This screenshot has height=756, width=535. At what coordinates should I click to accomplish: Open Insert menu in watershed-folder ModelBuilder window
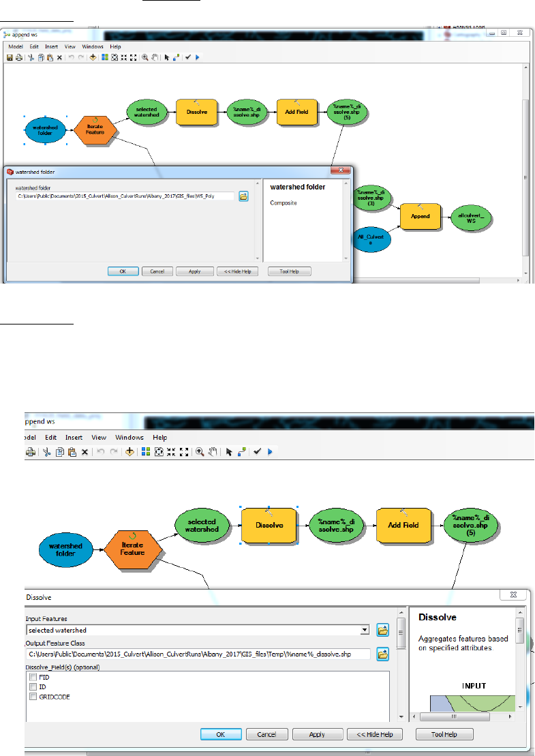52,47
